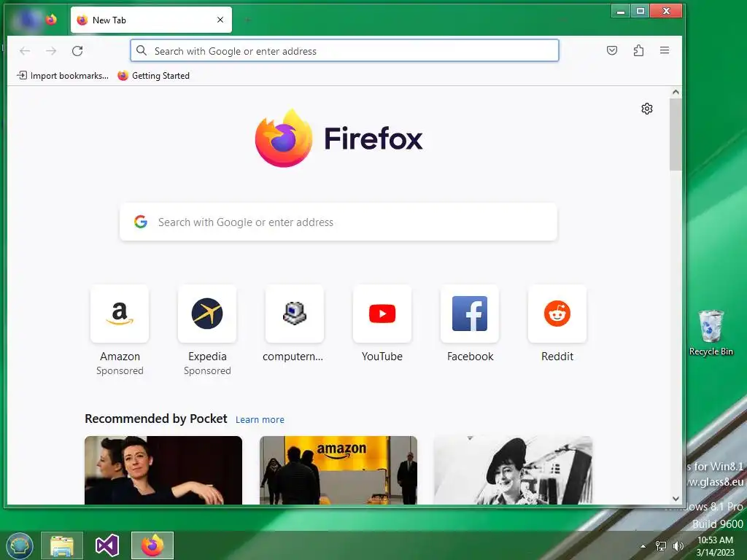
Task: Click Learn more about Pocket
Action: pyautogui.click(x=260, y=419)
